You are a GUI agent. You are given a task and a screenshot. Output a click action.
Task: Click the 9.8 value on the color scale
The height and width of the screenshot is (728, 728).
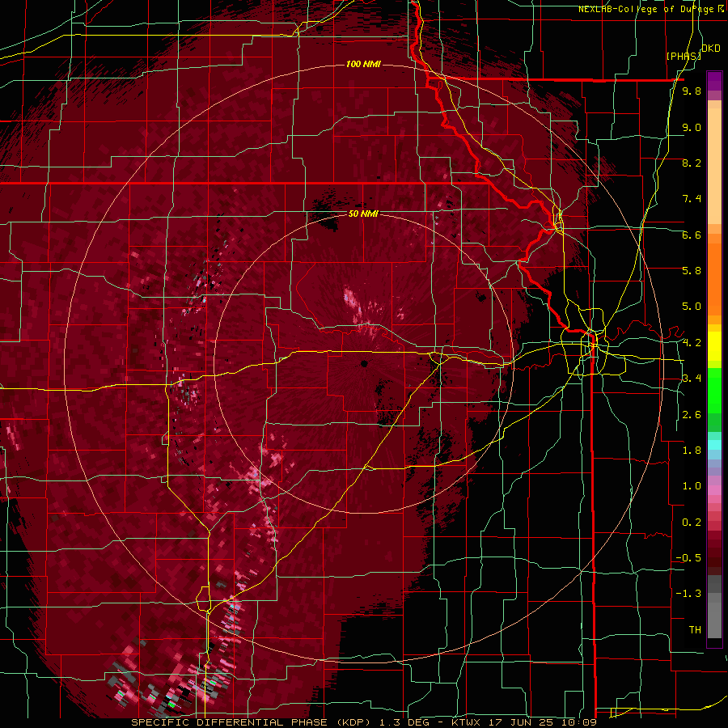[x=692, y=91]
